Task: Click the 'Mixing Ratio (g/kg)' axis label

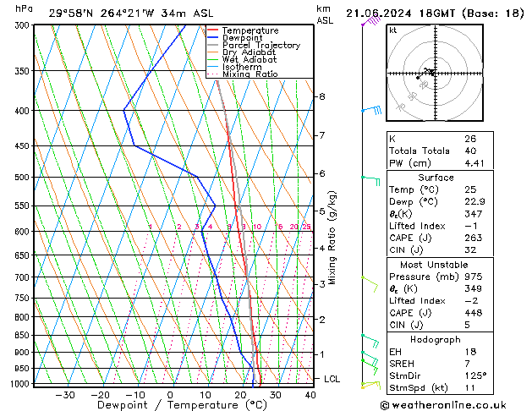Action: (332, 238)
